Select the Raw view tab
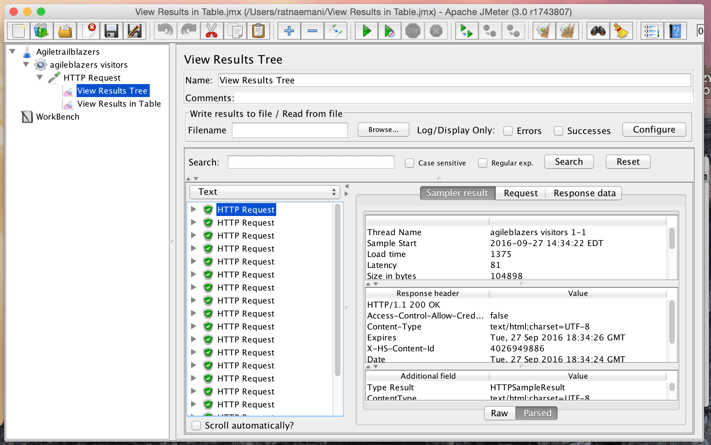This screenshot has width=711, height=445. [499, 413]
